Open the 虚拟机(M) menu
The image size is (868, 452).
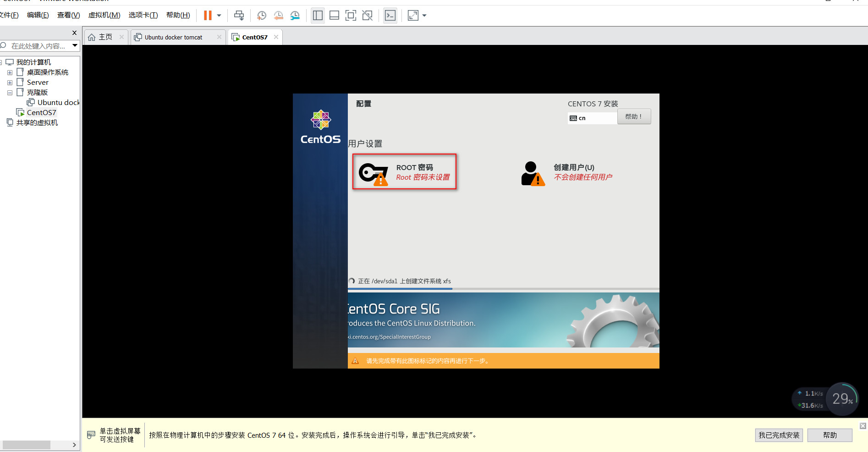[104, 15]
